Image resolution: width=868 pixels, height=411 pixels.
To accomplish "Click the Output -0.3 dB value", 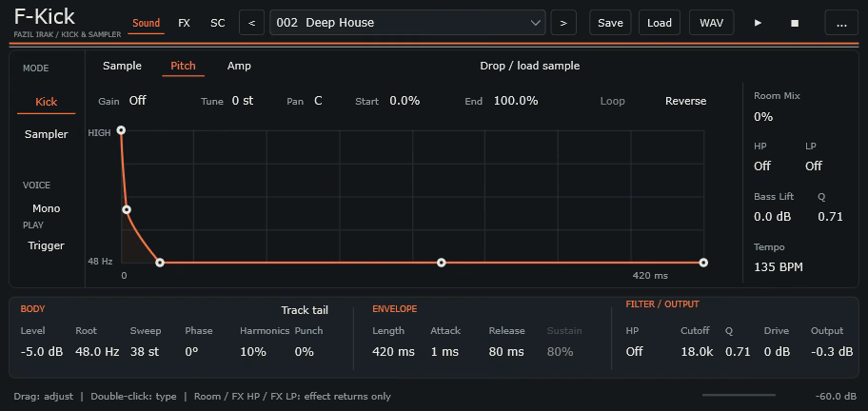I will (832, 352).
